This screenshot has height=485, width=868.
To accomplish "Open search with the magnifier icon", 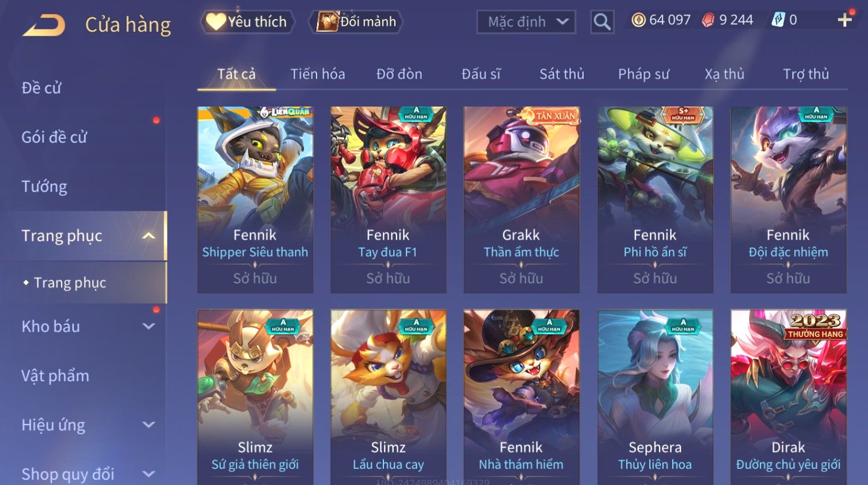I will [x=602, y=22].
